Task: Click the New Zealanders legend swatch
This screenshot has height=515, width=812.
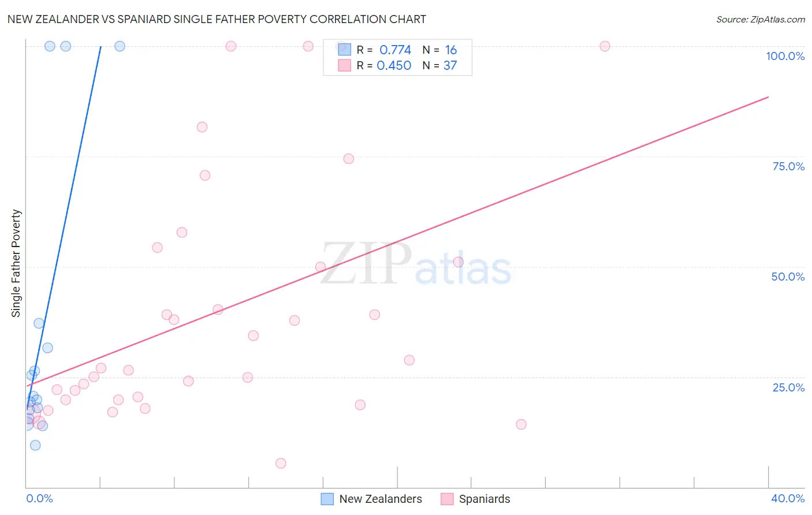Action: [327, 499]
